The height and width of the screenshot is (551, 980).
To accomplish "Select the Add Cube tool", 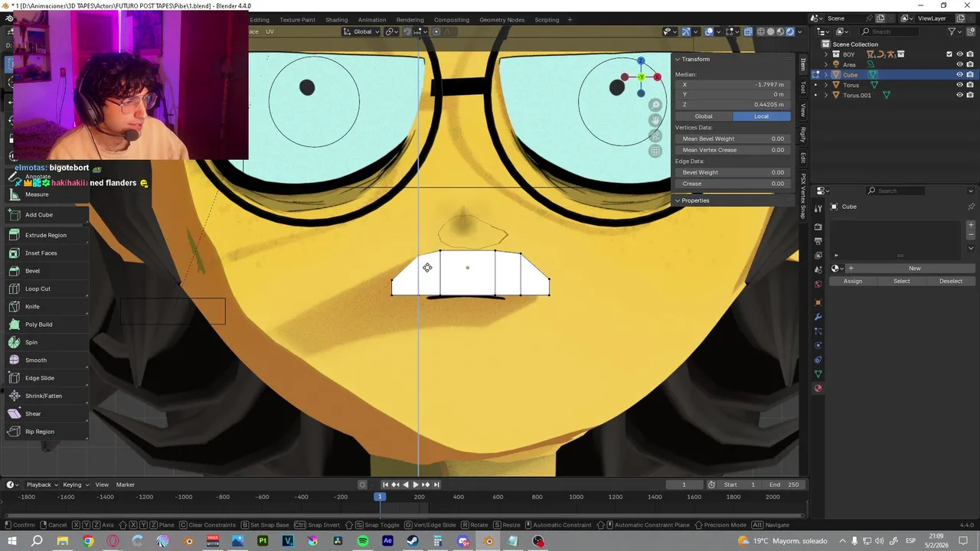I will 46,214.
